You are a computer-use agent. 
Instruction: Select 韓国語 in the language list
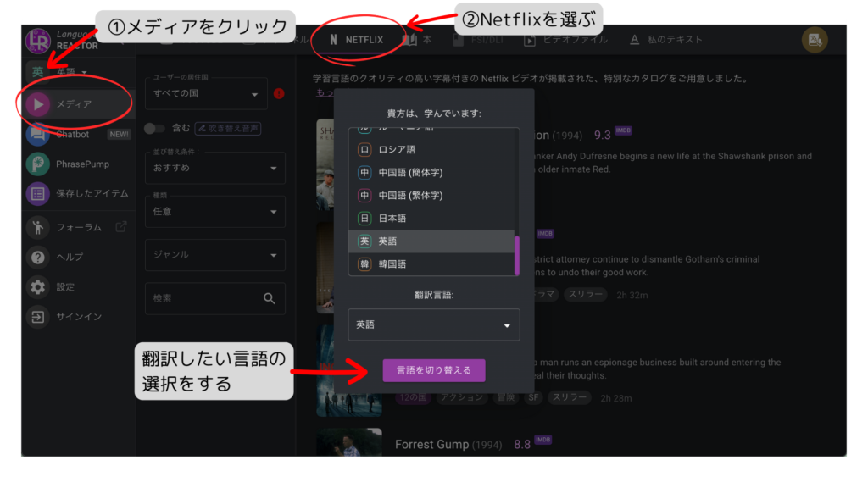point(431,264)
